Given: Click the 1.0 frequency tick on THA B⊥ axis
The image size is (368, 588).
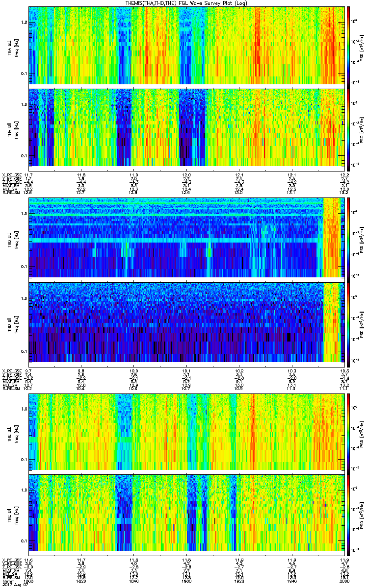Looking at the screenshot, I should (24, 23).
